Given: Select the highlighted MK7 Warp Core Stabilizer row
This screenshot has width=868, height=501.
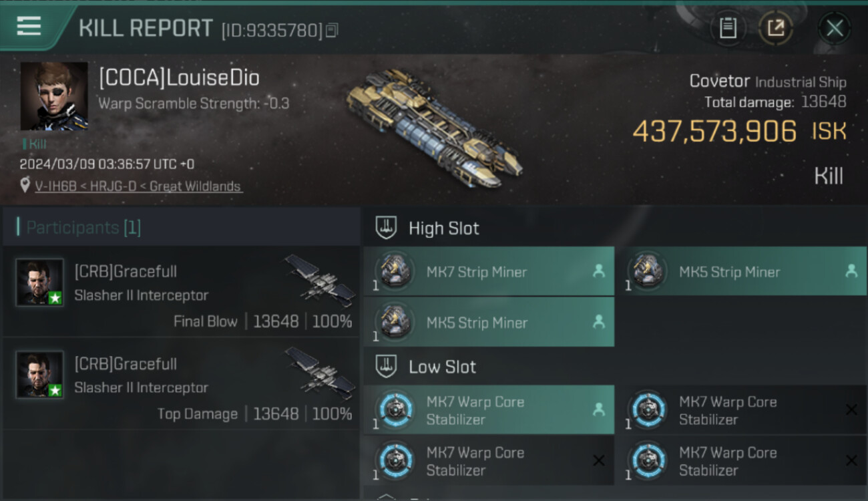Looking at the screenshot, I should coord(489,410).
